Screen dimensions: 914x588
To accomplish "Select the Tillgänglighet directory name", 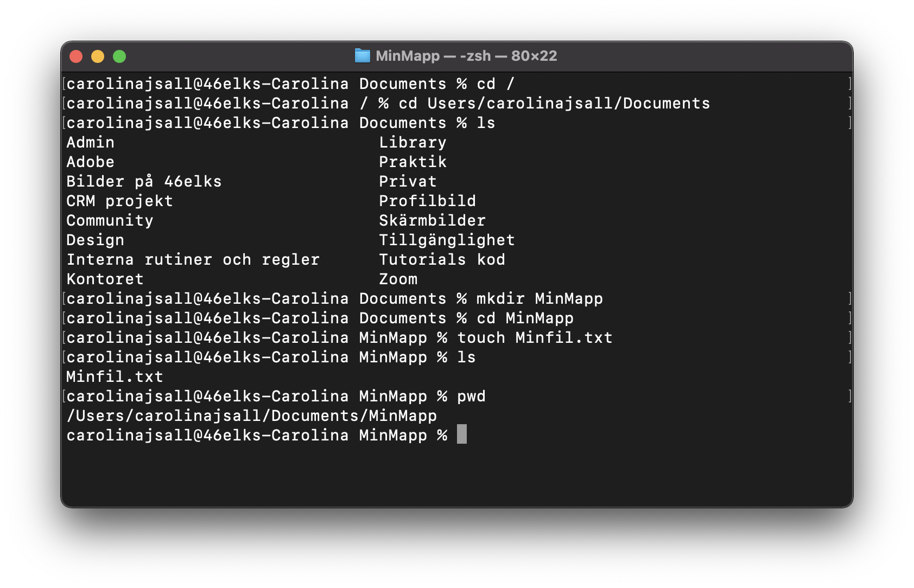I will [447, 240].
